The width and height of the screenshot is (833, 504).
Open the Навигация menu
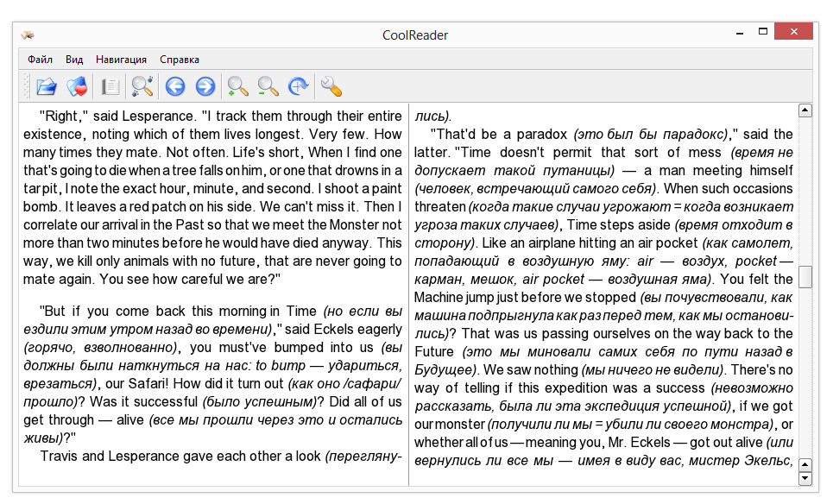coord(121,60)
